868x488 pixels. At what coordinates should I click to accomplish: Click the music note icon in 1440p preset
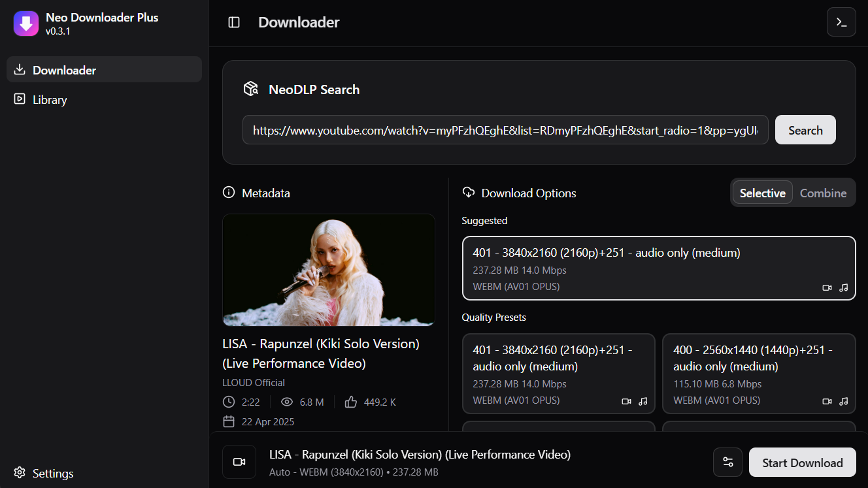[x=843, y=400]
